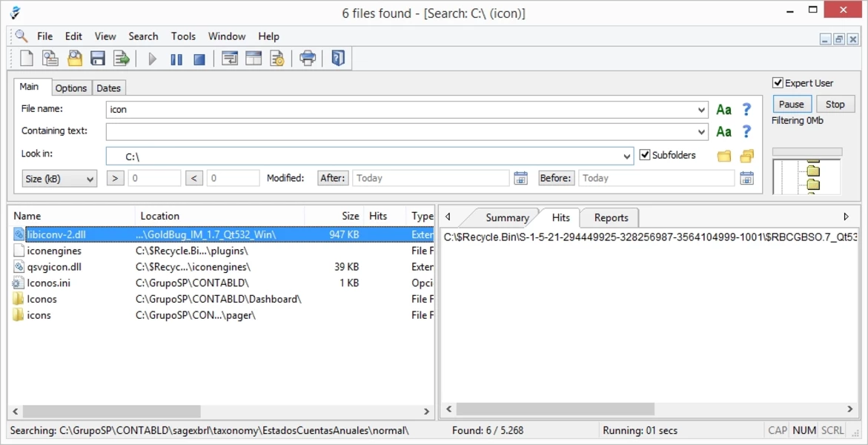Open the calendar picker for After date

point(520,178)
